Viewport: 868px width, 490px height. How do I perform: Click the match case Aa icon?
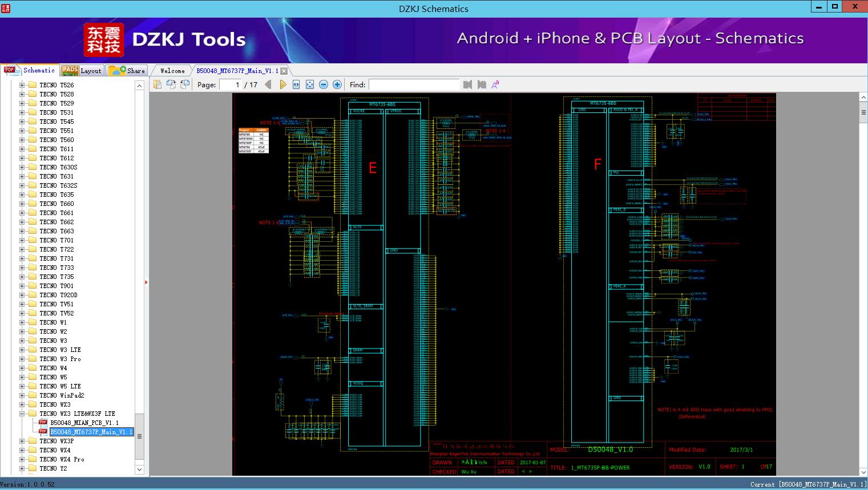[x=495, y=84]
